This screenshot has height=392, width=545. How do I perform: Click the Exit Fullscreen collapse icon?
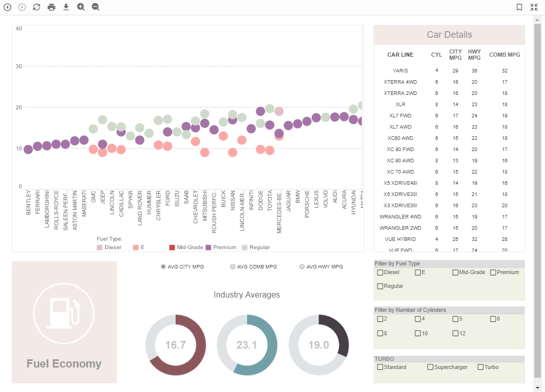tap(534, 7)
